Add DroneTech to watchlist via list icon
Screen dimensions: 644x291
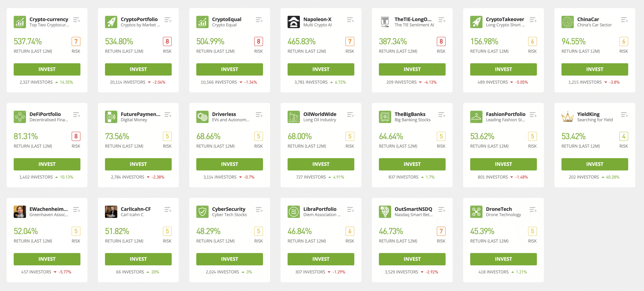(533, 210)
